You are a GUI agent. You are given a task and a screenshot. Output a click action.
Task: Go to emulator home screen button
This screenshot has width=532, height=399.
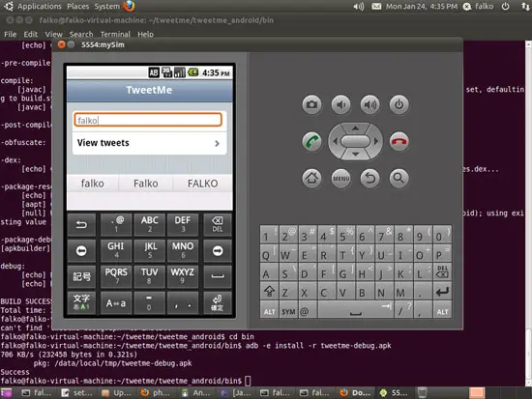(x=311, y=178)
